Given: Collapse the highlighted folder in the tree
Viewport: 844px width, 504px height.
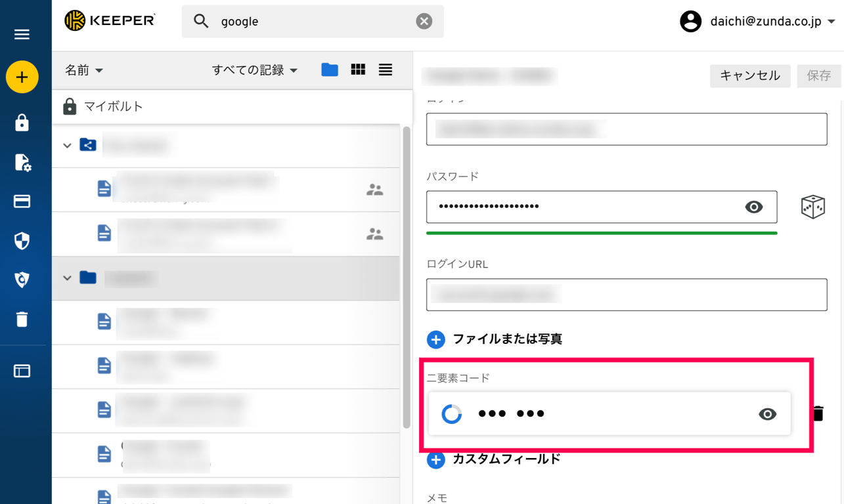Looking at the screenshot, I should [67, 278].
